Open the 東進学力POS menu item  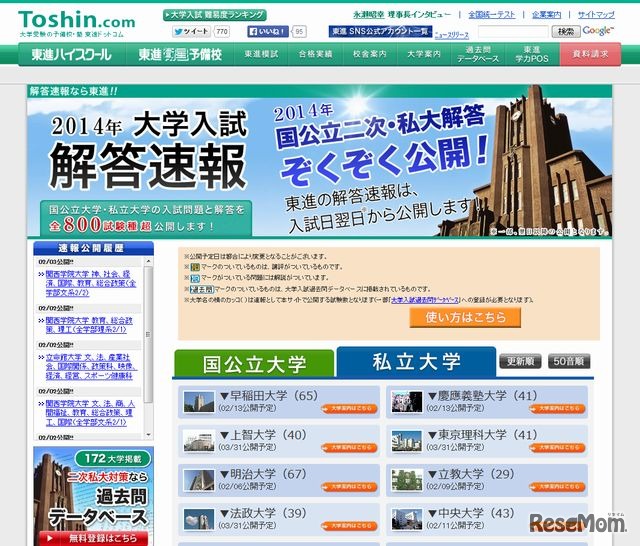point(532,54)
